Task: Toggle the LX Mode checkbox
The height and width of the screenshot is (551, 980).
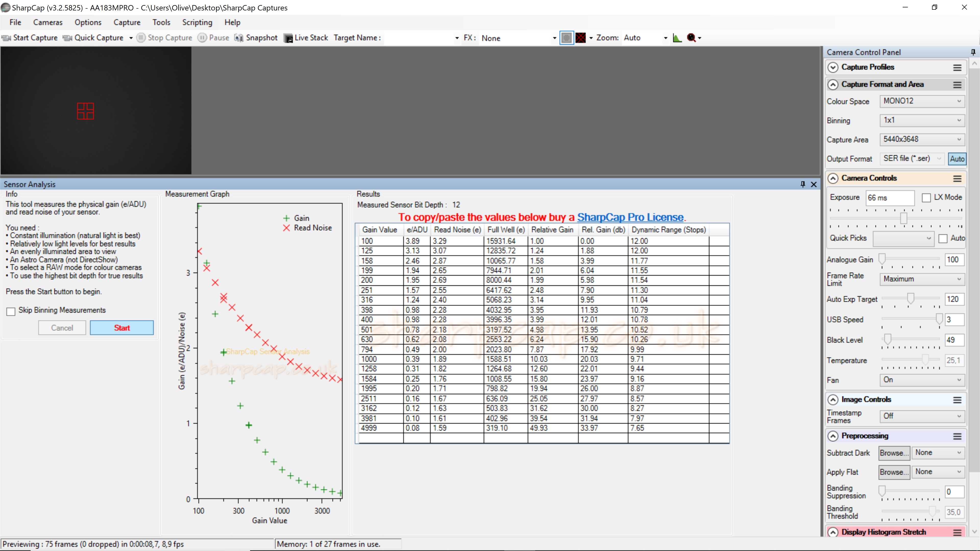Action: tap(926, 198)
